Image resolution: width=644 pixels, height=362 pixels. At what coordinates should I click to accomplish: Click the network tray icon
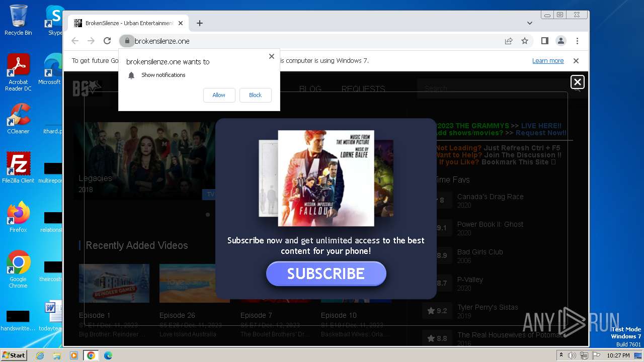point(584,355)
